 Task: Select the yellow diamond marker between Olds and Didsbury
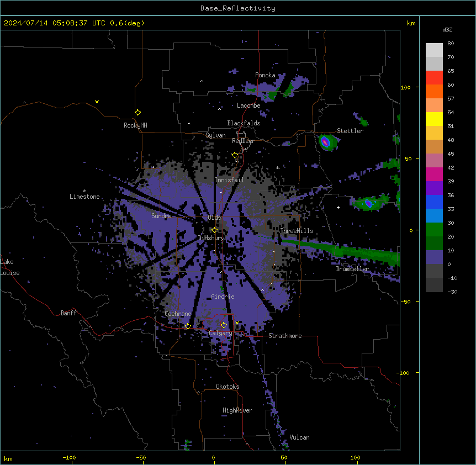pos(214,230)
